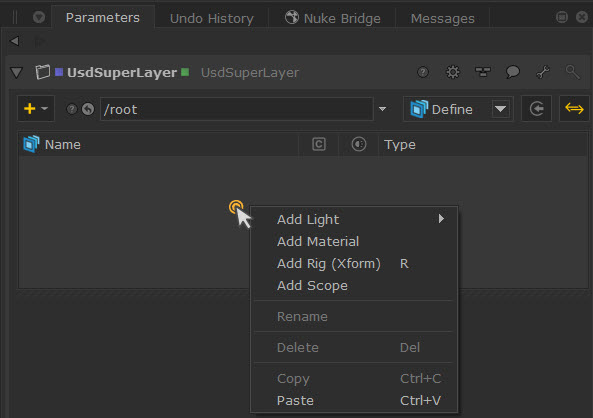This screenshot has height=418, width=593.
Task: Toggle the purple color square before UsdSuperLayer
Action: (59, 72)
